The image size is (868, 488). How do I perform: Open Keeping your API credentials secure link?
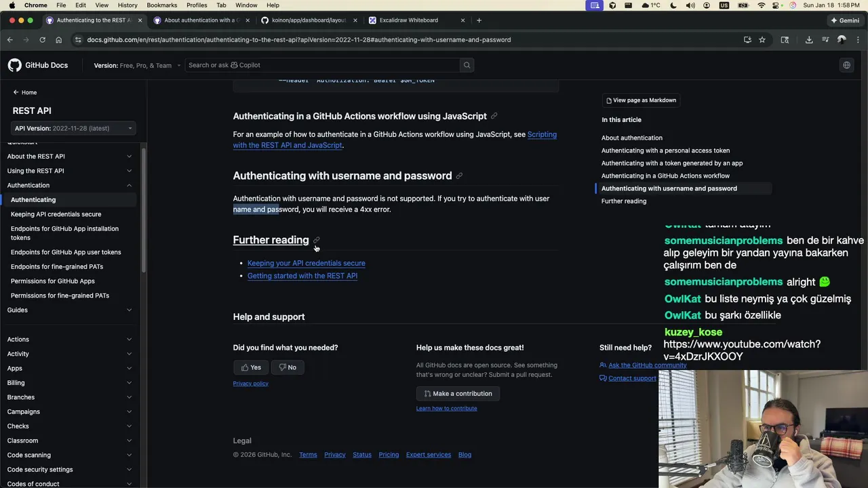coord(307,263)
